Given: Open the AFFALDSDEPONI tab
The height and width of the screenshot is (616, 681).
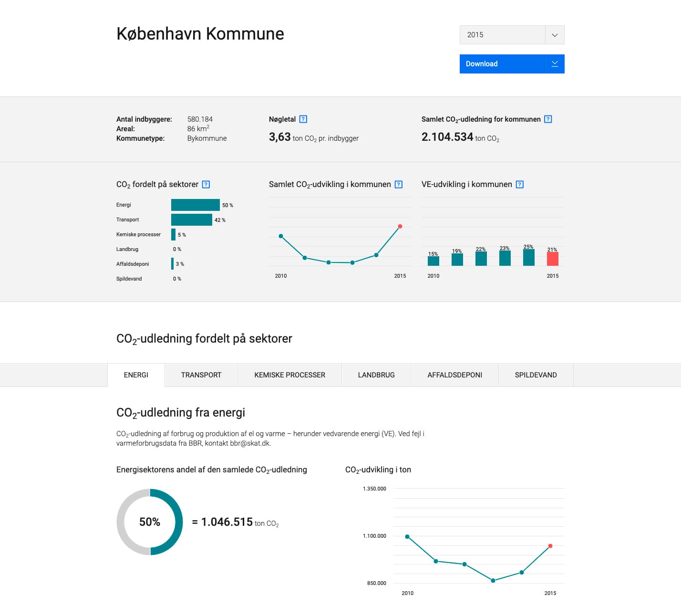Looking at the screenshot, I should (x=455, y=375).
